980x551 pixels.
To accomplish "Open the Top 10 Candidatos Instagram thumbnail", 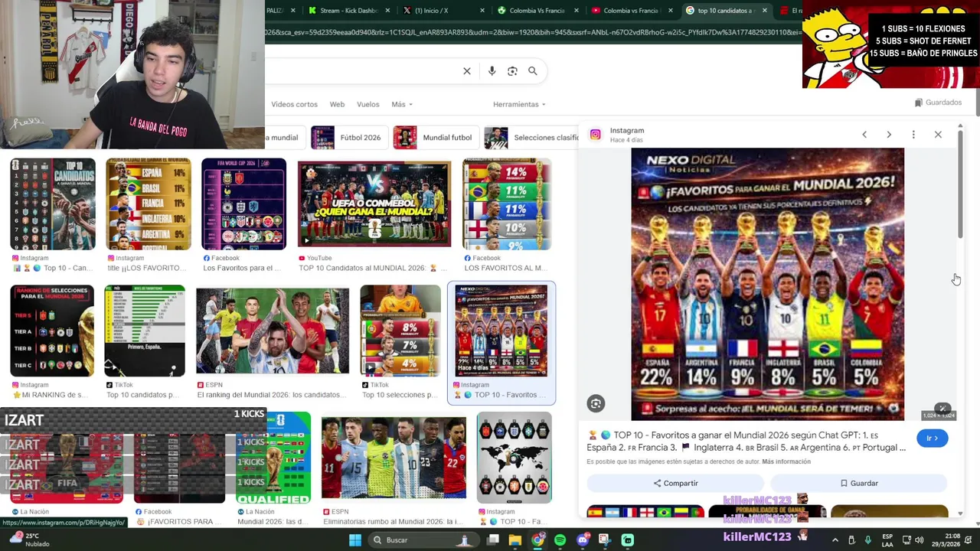I will point(53,204).
